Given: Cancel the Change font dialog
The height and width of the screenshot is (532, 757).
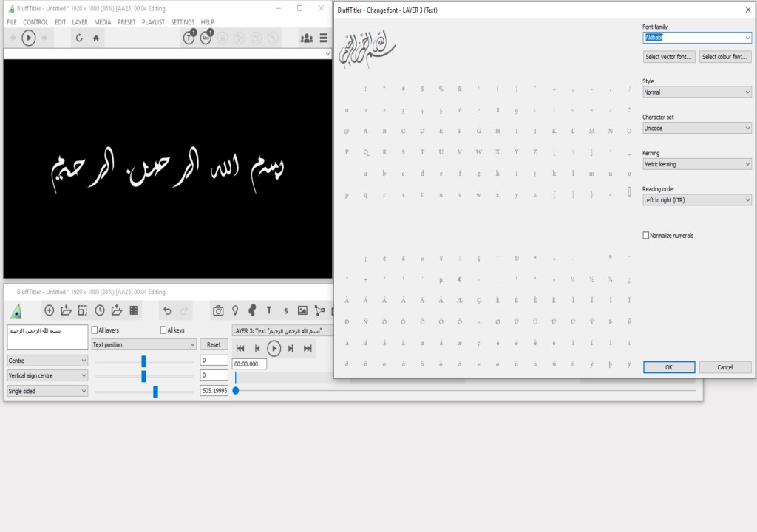Looking at the screenshot, I should coord(725,367).
